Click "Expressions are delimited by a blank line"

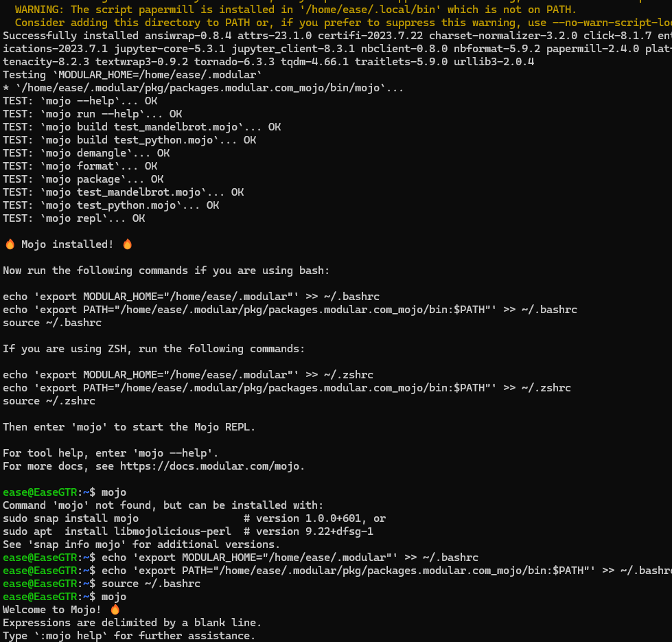tap(132, 623)
